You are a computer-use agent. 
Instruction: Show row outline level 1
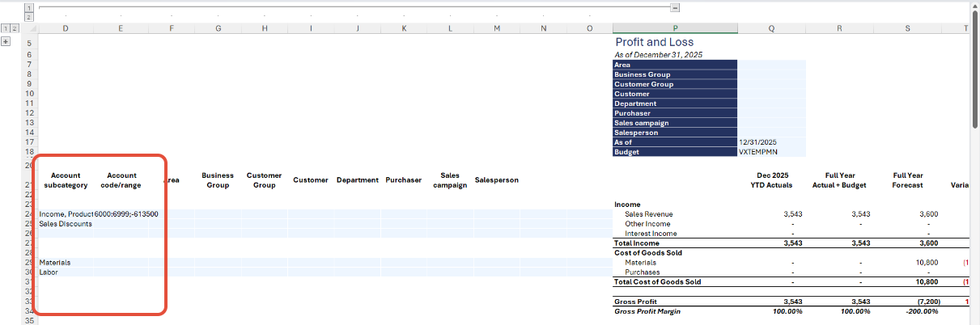tap(5, 28)
